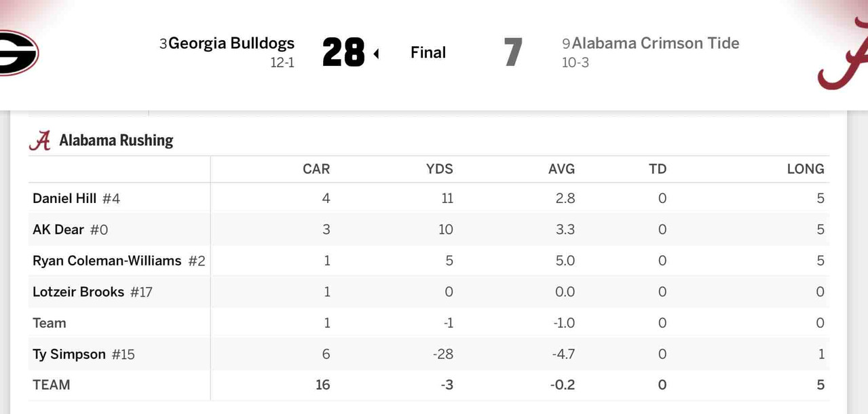Click the winner arrow beside 28
This screenshot has width=868, height=414.
(x=376, y=53)
